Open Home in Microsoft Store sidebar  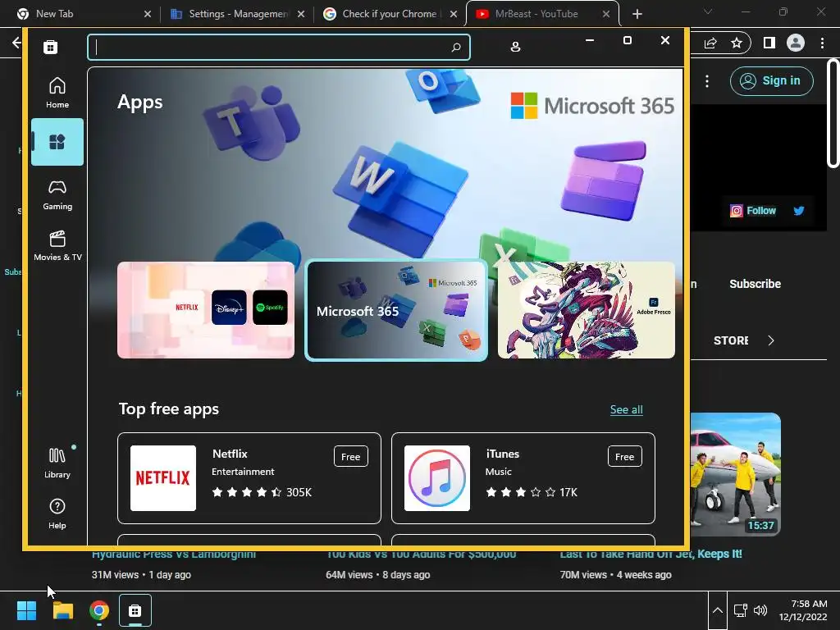[x=57, y=93]
